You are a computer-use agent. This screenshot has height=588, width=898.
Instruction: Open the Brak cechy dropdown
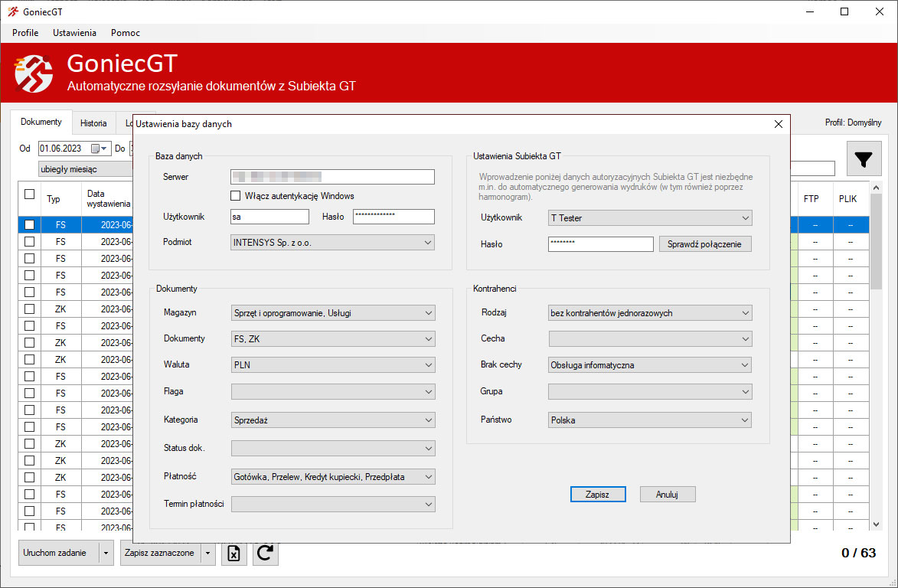650,364
